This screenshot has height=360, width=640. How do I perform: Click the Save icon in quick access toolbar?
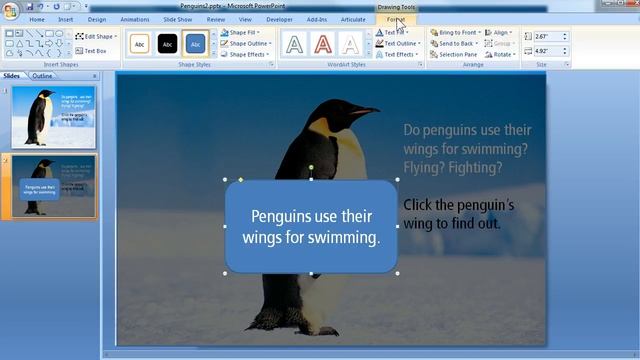30,7
